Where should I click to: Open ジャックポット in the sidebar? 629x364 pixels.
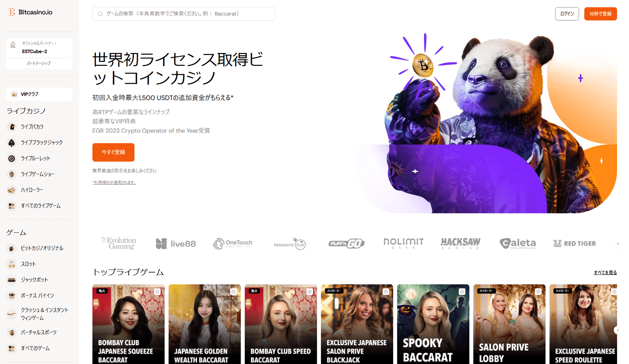coord(34,280)
